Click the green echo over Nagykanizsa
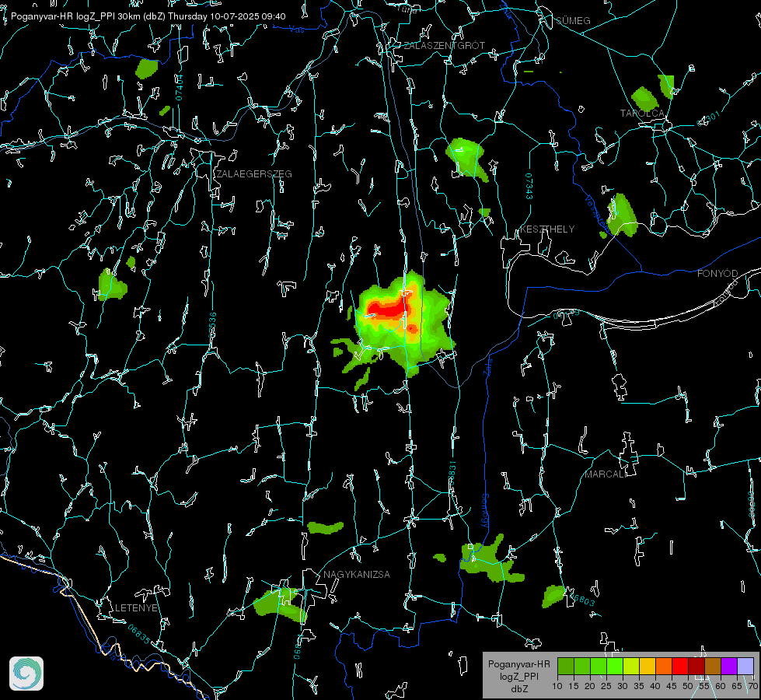Viewport: 761px width, 700px height. 280,605
